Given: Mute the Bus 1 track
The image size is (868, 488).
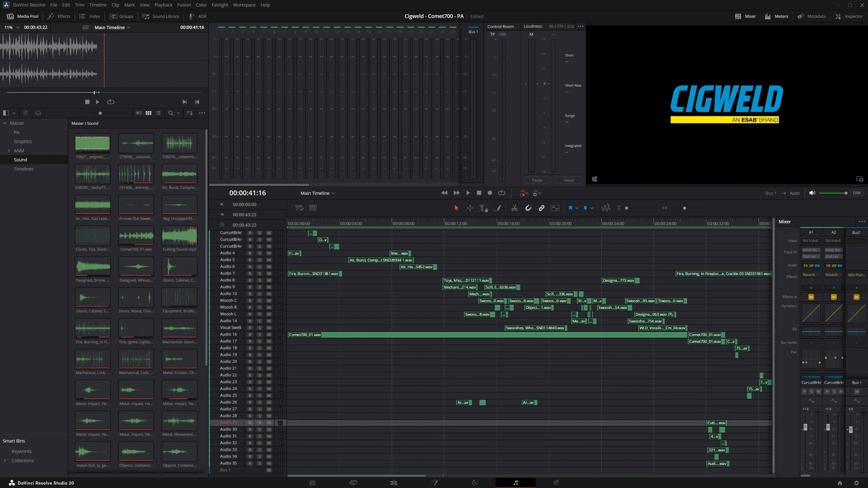Looking at the screenshot, I should tap(269, 470).
